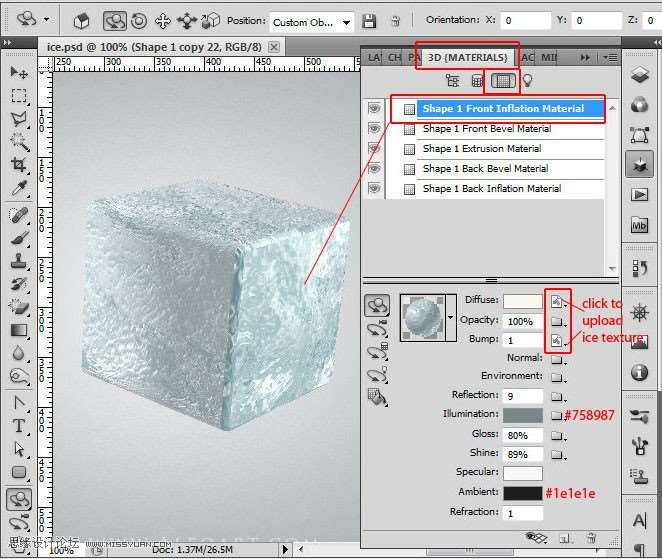662x559 pixels.
Task: Toggle visibility of Extrusion Material
Action: click(x=374, y=148)
